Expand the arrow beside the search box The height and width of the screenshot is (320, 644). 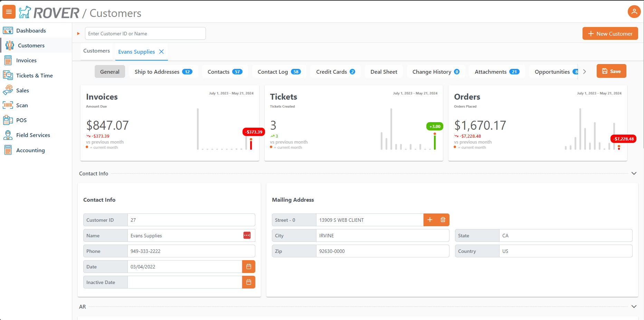click(x=78, y=34)
